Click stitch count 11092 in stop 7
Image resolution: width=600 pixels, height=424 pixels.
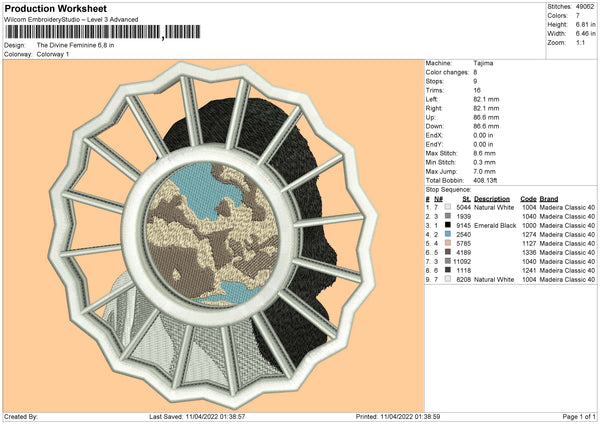(462, 261)
